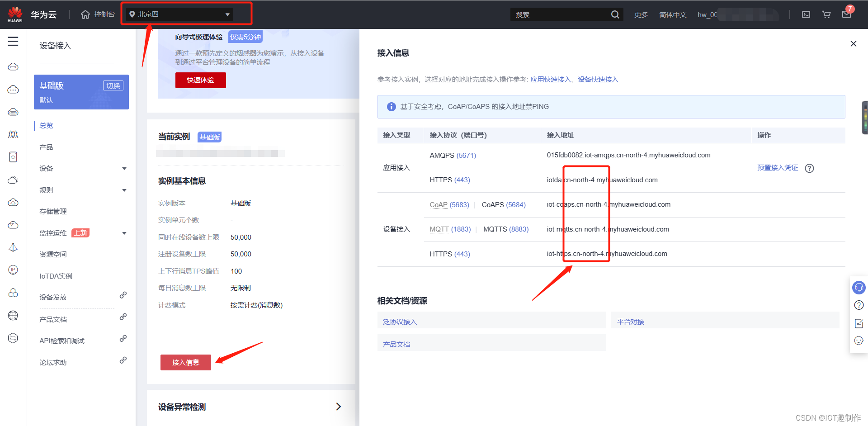Click the link icon beside 论坛求助
The height and width of the screenshot is (426, 868).
click(x=123, y=360)
